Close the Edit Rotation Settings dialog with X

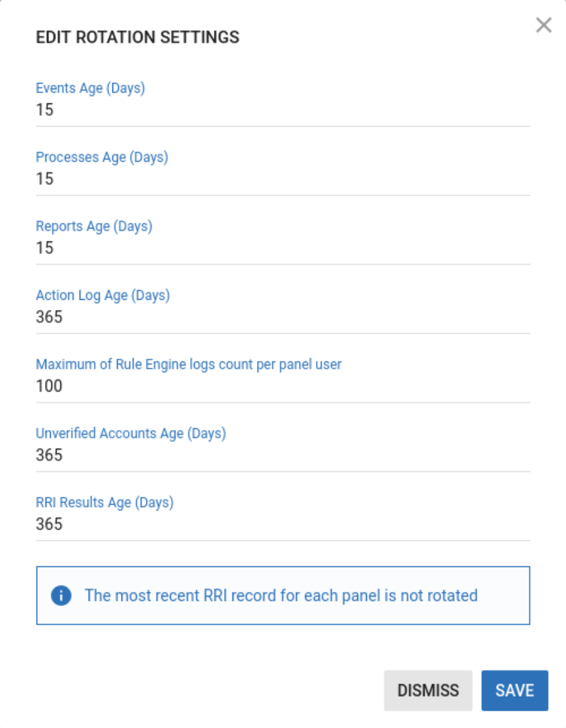click(544, 26)
